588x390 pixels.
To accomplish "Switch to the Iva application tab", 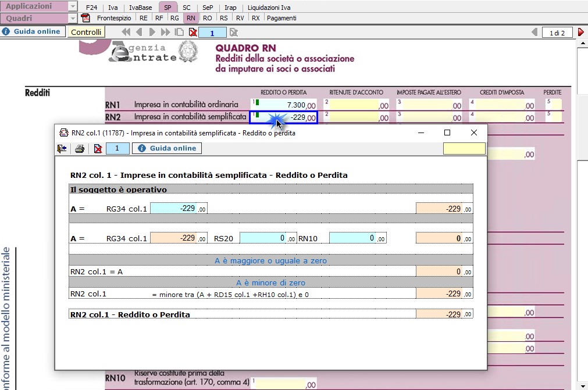I will [x=113, y=8].
